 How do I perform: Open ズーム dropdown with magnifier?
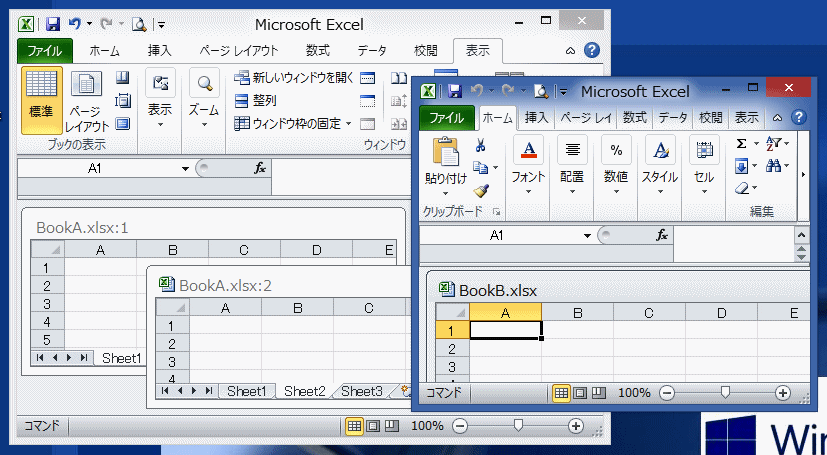(204, 100)
